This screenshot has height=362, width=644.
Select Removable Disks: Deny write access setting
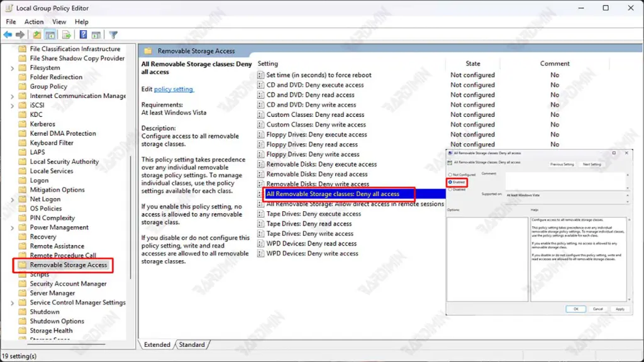point(318,184)
